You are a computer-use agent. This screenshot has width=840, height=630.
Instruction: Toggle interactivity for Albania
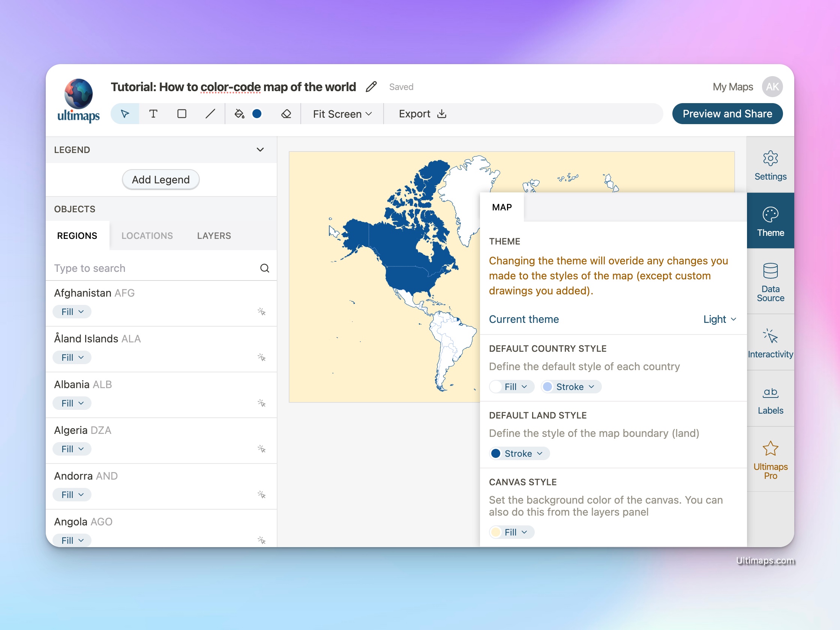click(262, 403)
